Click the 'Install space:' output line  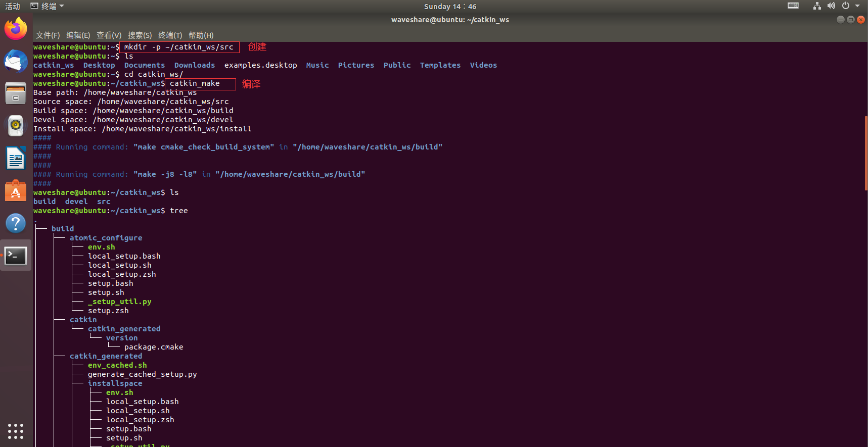point(143,129)
